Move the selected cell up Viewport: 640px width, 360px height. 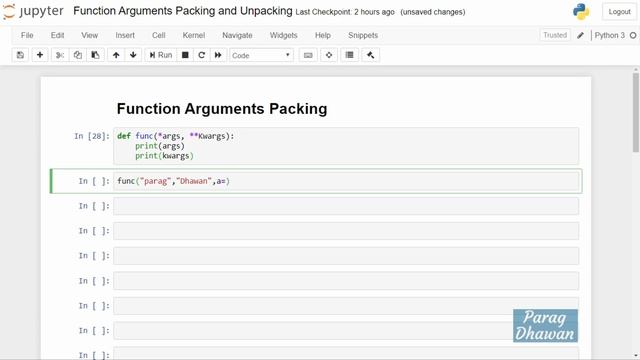116,55
